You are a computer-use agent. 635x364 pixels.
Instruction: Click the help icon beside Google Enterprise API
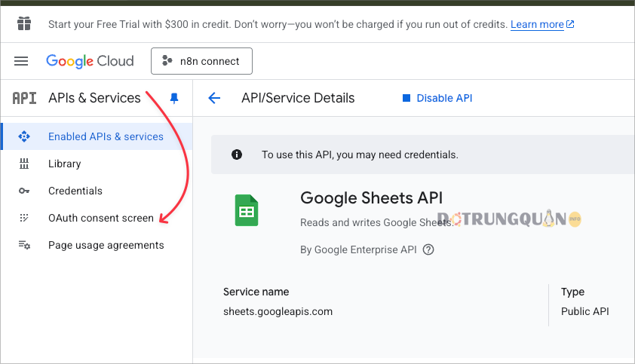(x=428, y=249)
